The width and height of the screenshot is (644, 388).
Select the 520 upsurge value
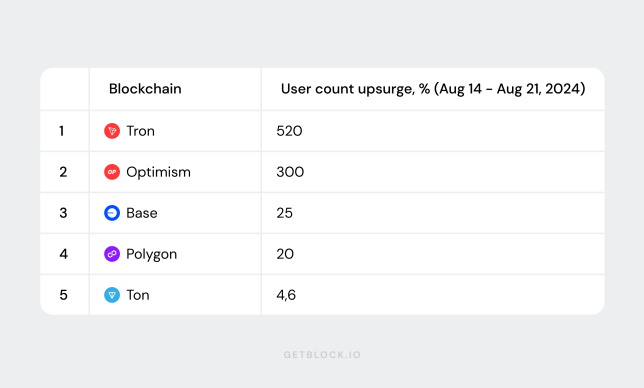(289, 131)
